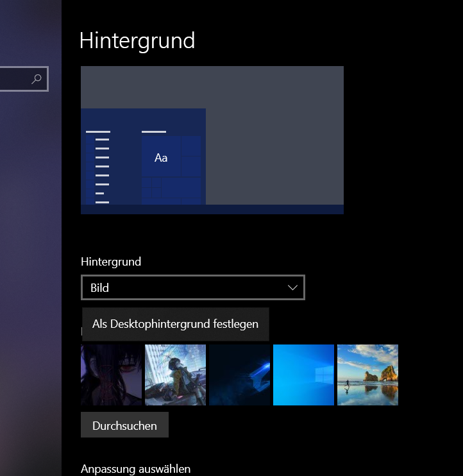Click the Hintergrund label above the dropdown
This screenshot has width=463, height=476.
coord(111,262)
